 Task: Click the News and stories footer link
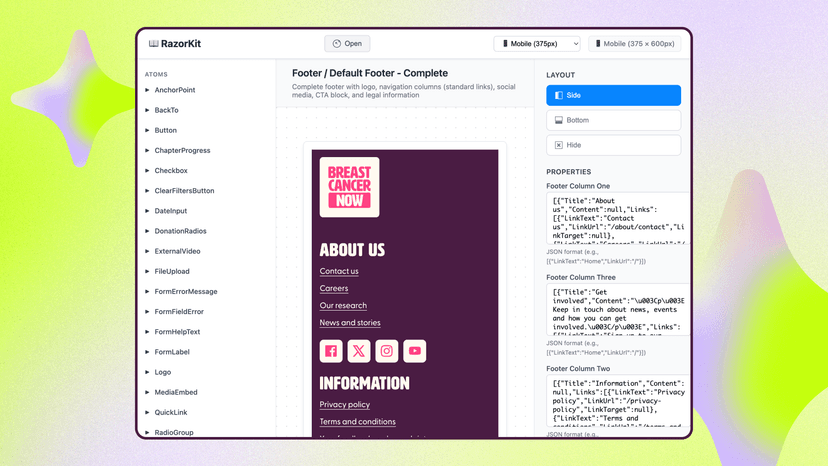350,323
